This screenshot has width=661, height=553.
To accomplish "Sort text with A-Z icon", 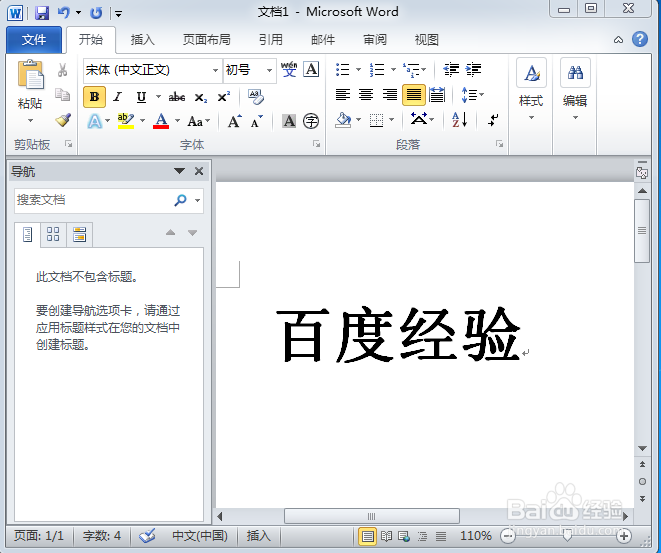I will pyautogui.click(x=459, y=120).
